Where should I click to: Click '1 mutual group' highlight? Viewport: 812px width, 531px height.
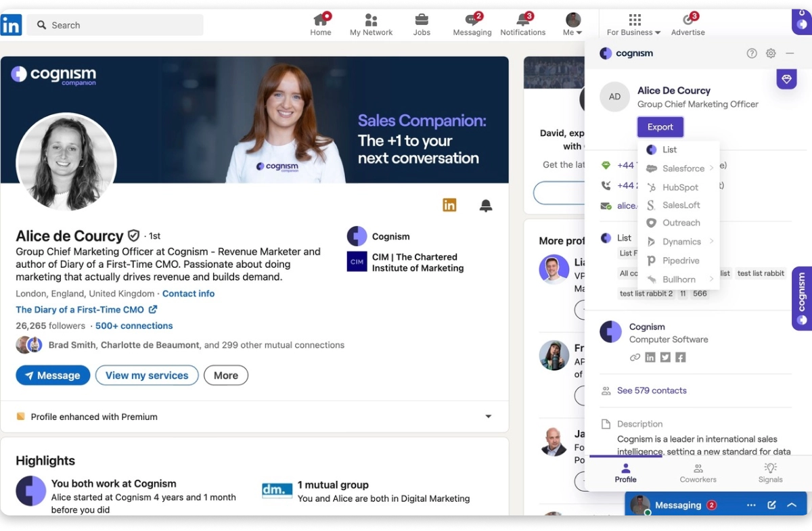click(x=333, y=485)
